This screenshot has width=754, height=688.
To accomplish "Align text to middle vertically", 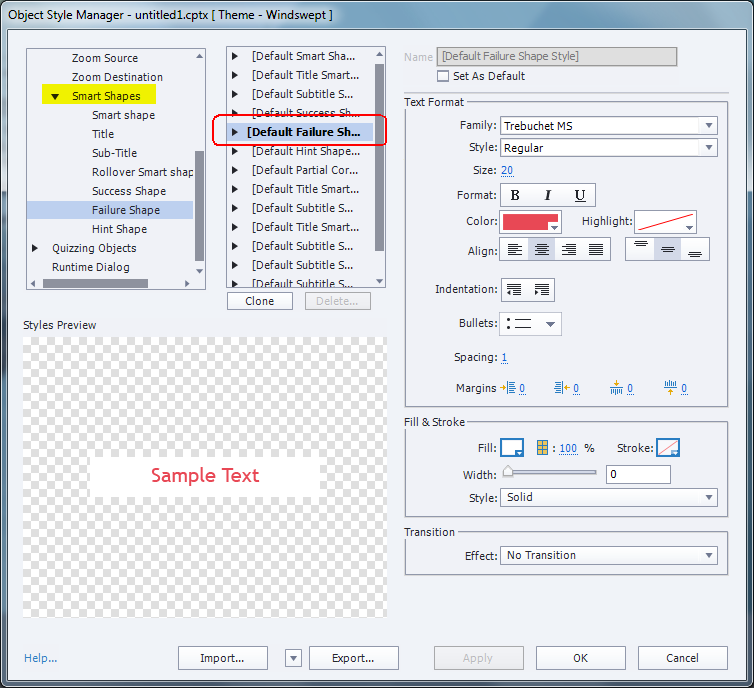I will point(667,250).
